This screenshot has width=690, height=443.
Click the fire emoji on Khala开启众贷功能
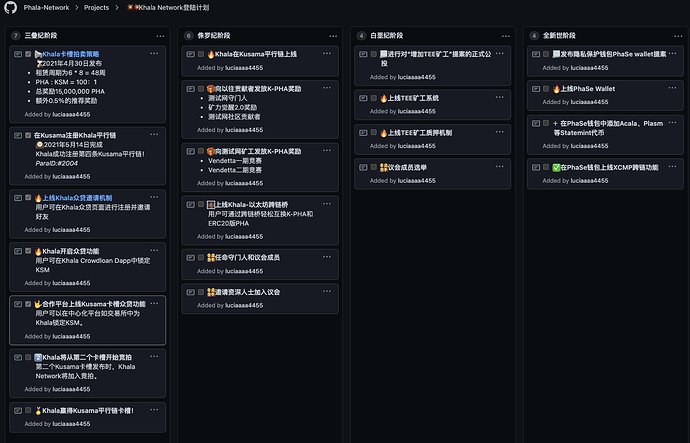[x=38, y=251]
